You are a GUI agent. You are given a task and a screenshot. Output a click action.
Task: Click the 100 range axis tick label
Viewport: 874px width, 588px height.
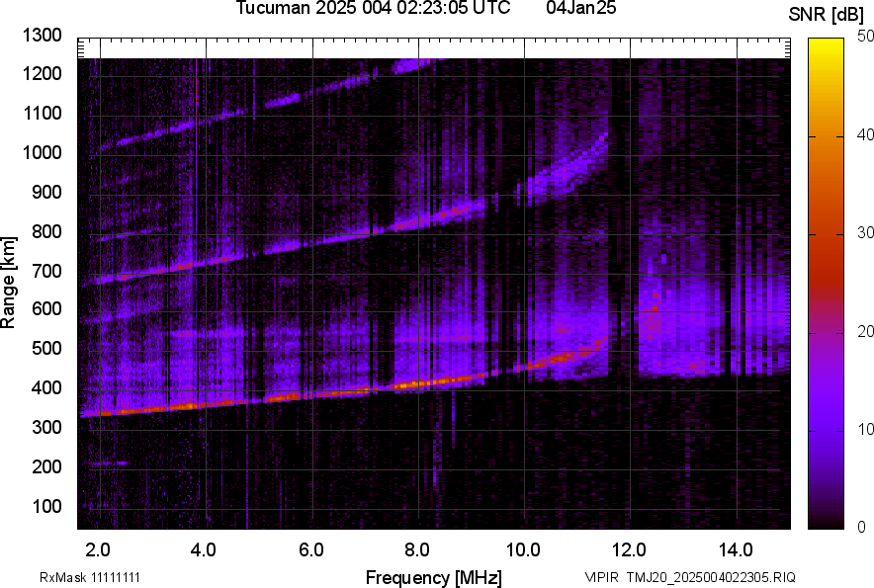(x=49, y=507)
